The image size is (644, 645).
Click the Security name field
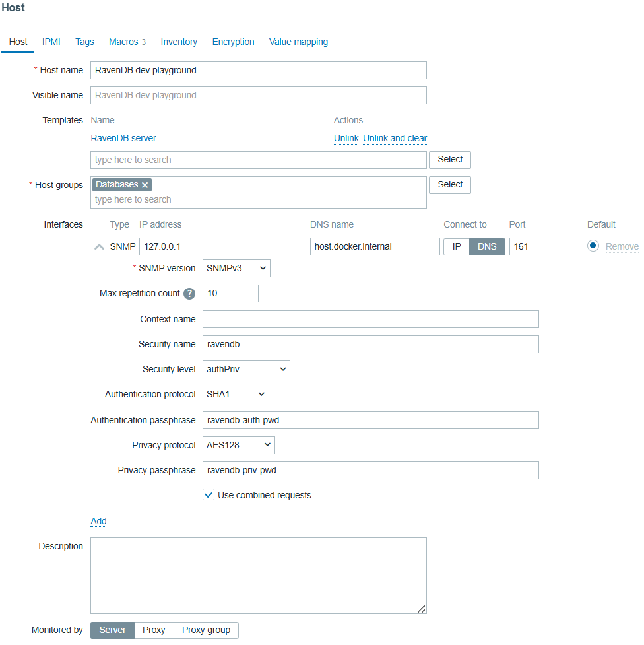[371, 345]
